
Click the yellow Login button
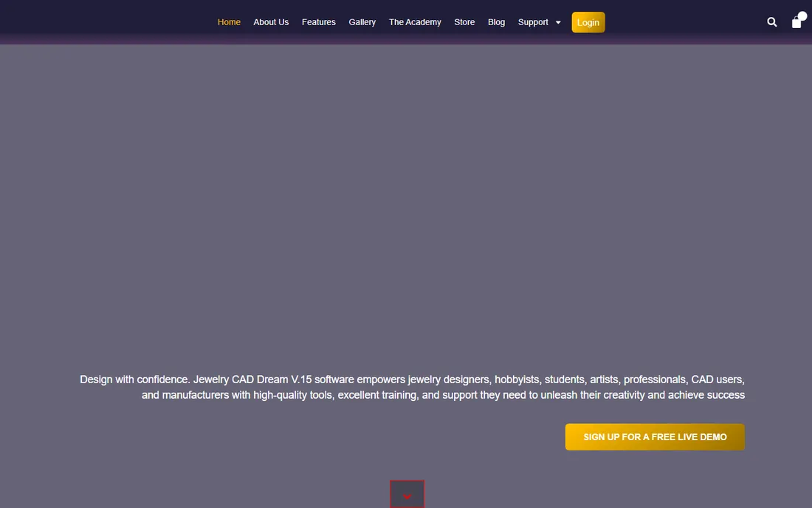(588, 22)
